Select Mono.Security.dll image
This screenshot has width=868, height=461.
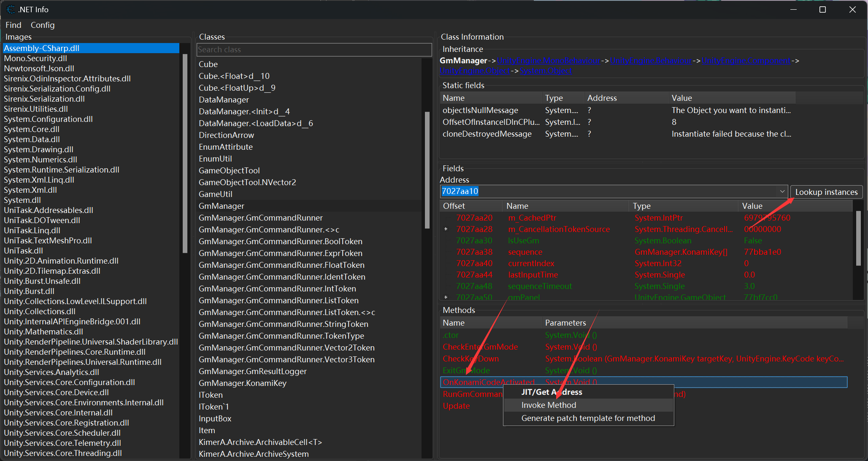point(35,58)
